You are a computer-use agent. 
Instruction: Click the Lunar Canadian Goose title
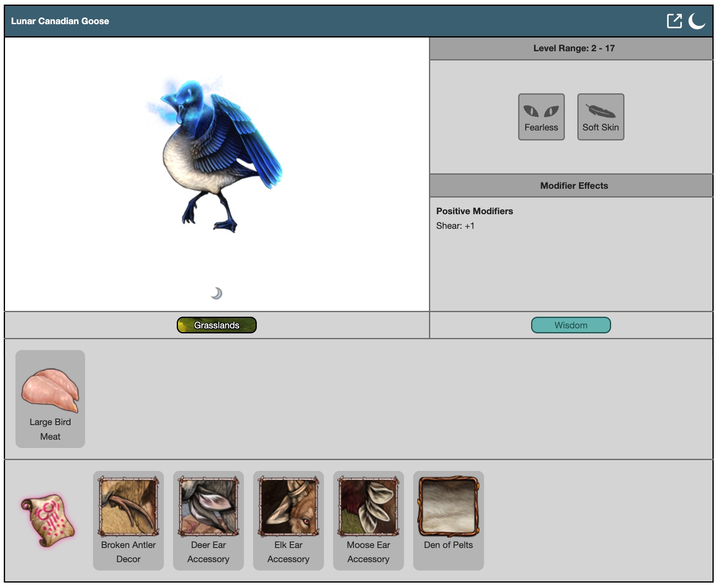[x=60, y=21]
